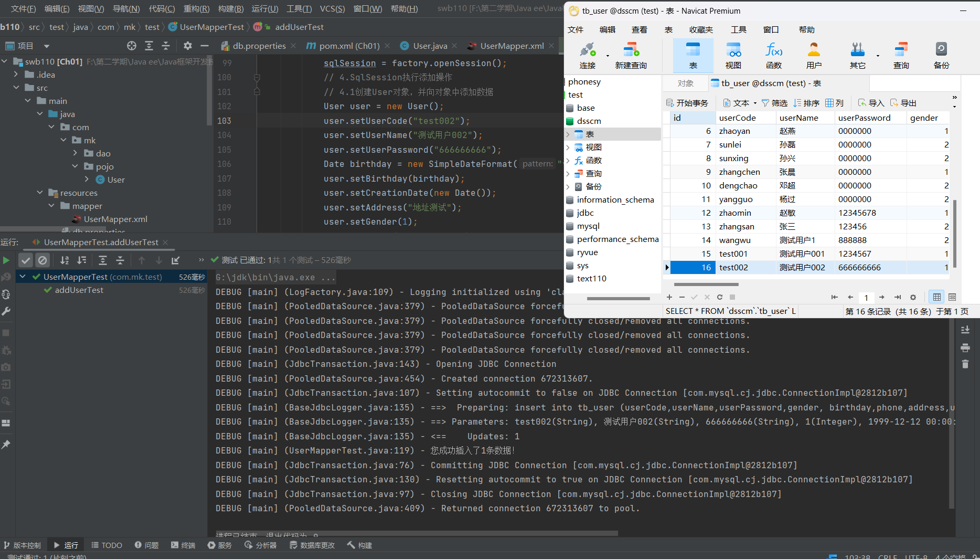Toggle show ignored tests button
Image resolution: width=980 pixels, height=559 pixels.
[x=42, y=260]
